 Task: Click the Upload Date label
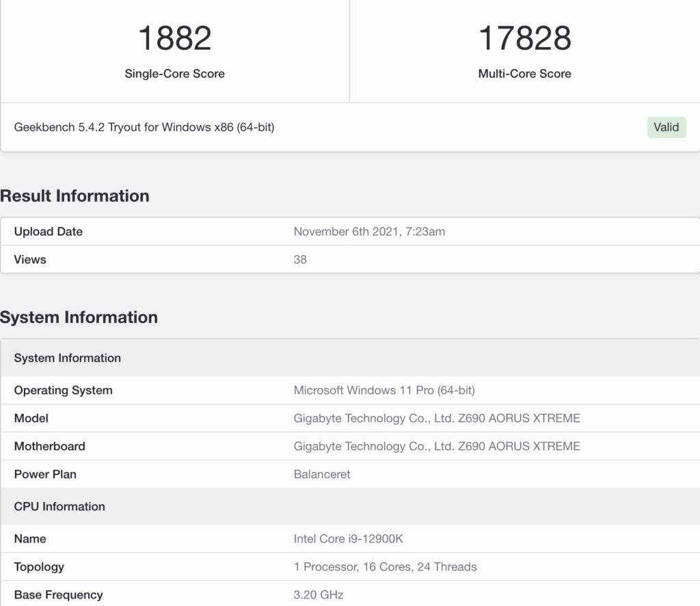[x=49, y=232]
